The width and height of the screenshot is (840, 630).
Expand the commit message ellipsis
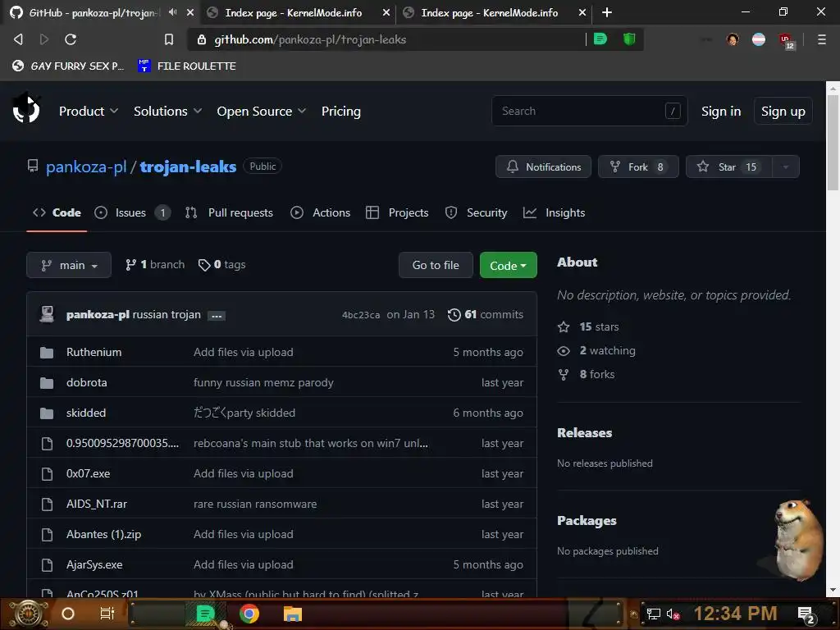(x=217, y=316)
